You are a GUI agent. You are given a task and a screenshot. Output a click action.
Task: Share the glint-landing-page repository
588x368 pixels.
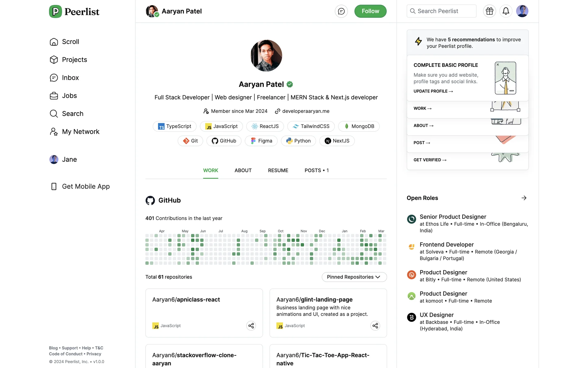[x=375, y=325]
